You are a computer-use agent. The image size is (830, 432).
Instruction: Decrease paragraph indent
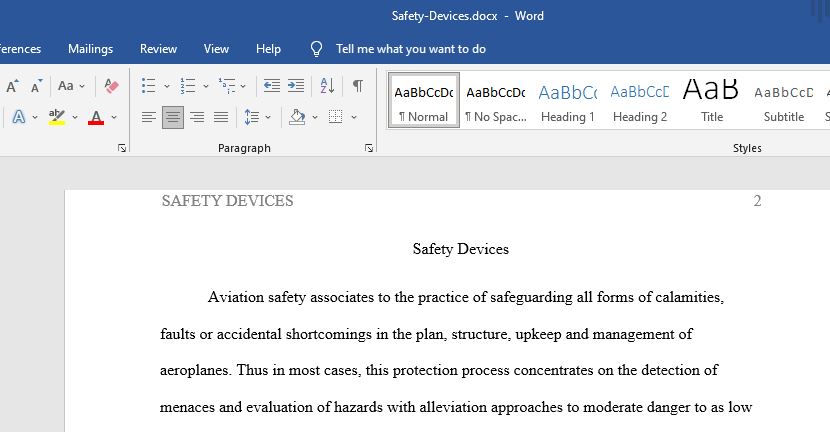[272, 86]
